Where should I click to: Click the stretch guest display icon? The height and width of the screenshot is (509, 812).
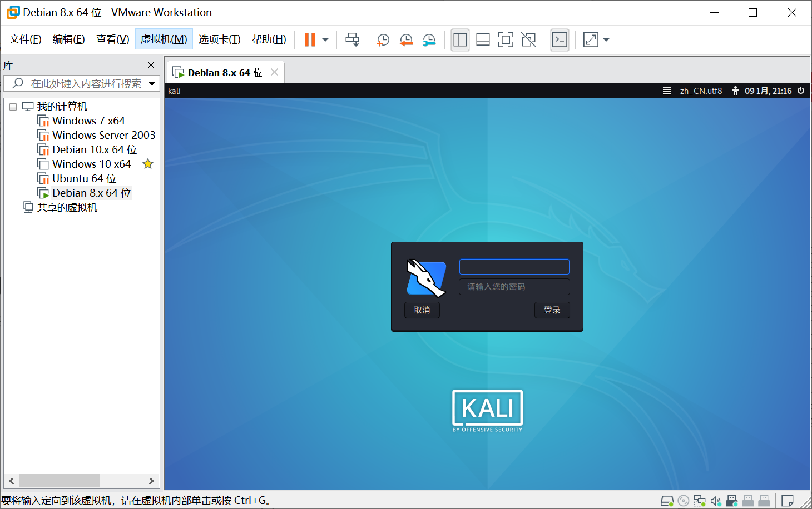[591, 39]
